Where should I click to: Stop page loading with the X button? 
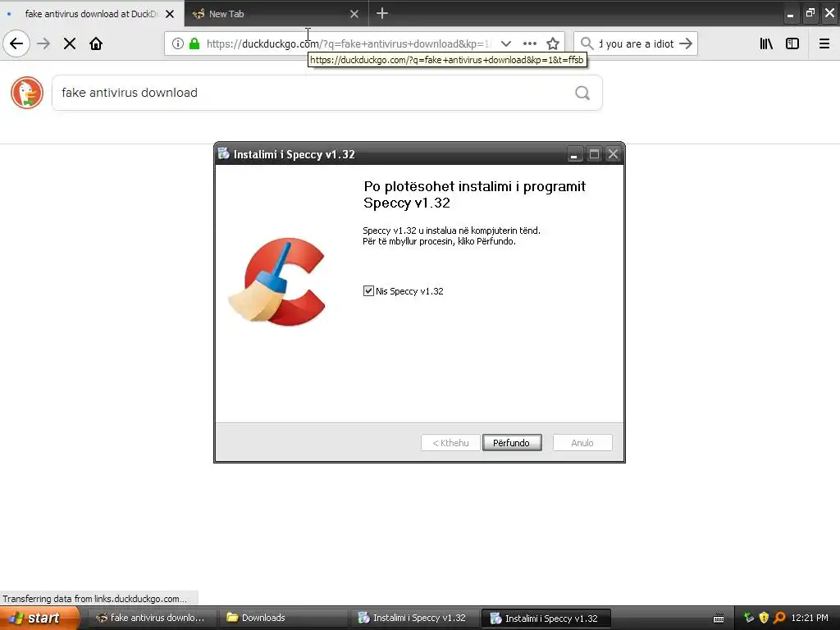70,43
